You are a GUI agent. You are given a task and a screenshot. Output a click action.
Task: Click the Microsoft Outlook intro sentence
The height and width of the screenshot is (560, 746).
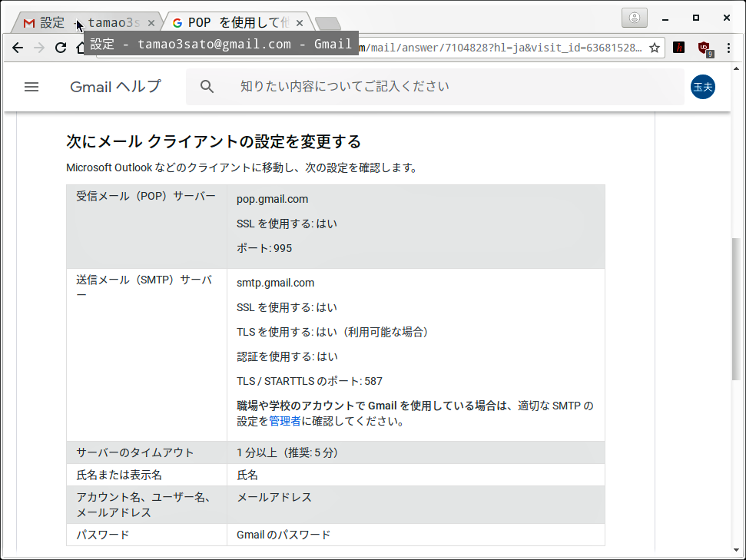click(242, 167)
